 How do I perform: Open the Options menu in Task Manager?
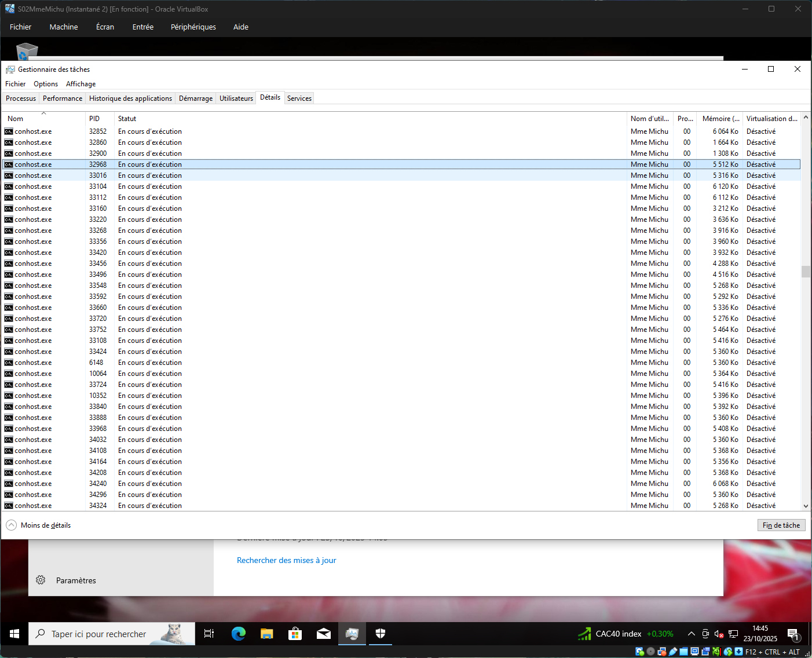click(46, 84)
